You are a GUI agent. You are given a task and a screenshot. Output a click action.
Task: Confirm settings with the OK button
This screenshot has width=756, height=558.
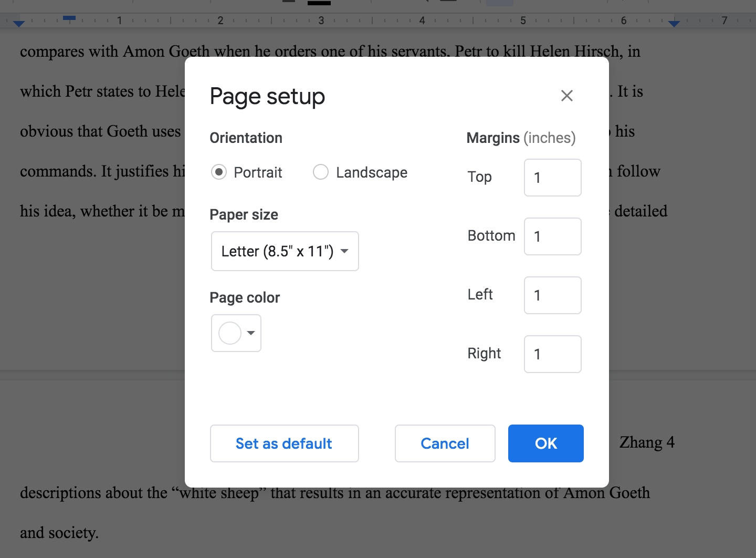pos(545,443)
